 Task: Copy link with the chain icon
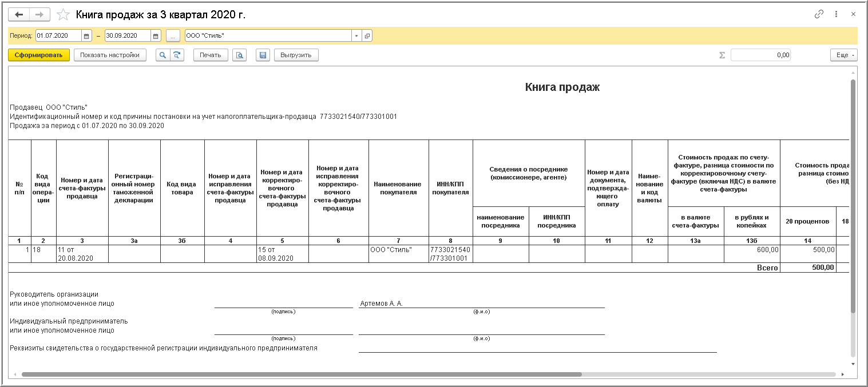(x=819, y=14)
